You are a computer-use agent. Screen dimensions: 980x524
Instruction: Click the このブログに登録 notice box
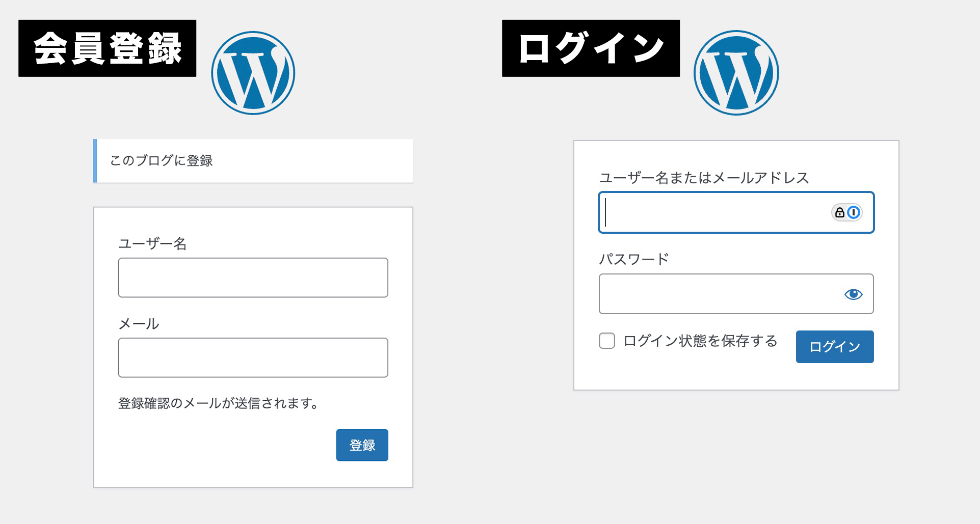tap(254, 161)
